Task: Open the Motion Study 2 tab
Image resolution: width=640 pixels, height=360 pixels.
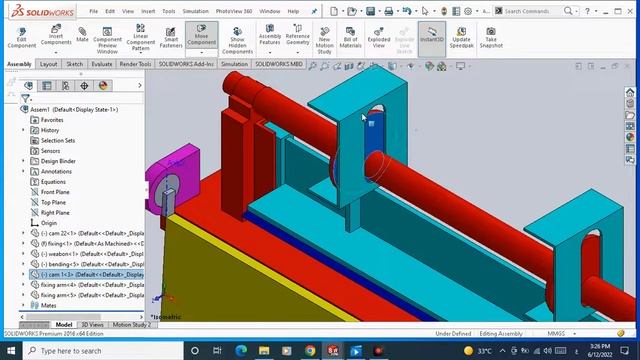Action: pos(131,325)
